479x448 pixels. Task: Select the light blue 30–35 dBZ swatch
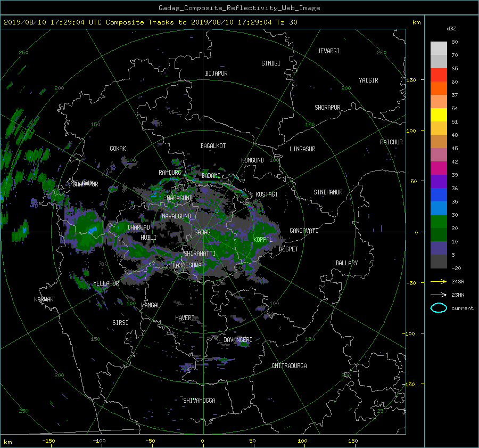(439, 208)
